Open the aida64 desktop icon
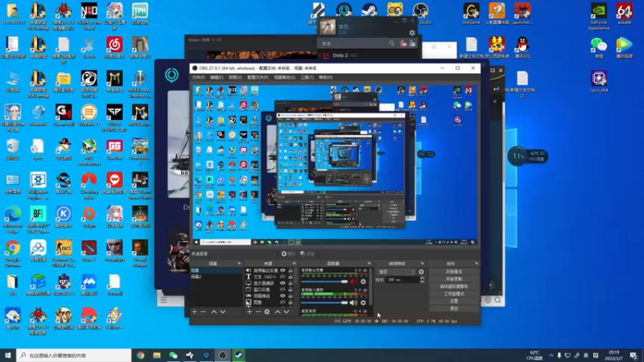Viewport: 644px width, 362px height. pos(625,14)
